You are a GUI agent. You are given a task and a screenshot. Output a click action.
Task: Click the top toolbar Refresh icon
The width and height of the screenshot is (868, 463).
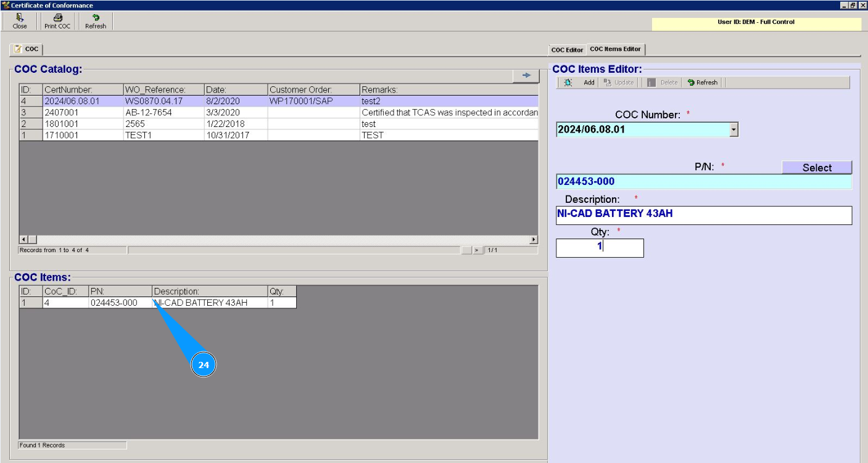pos(96,18)
